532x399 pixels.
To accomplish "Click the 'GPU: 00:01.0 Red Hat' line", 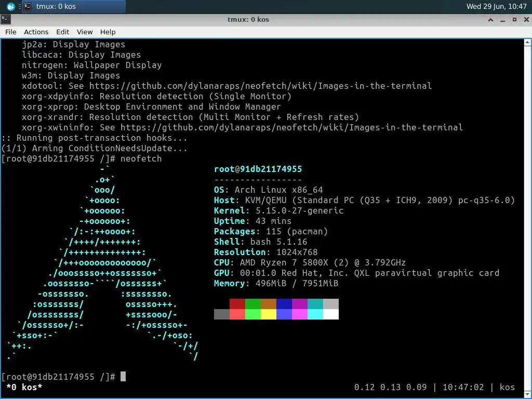I will coord(356,273).
